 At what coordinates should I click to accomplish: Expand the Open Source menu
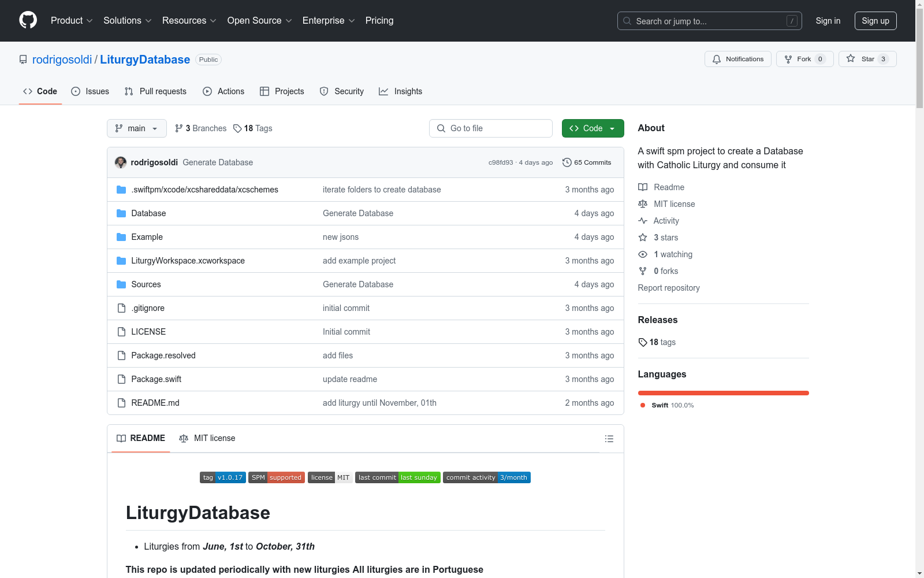click(260, 20)
